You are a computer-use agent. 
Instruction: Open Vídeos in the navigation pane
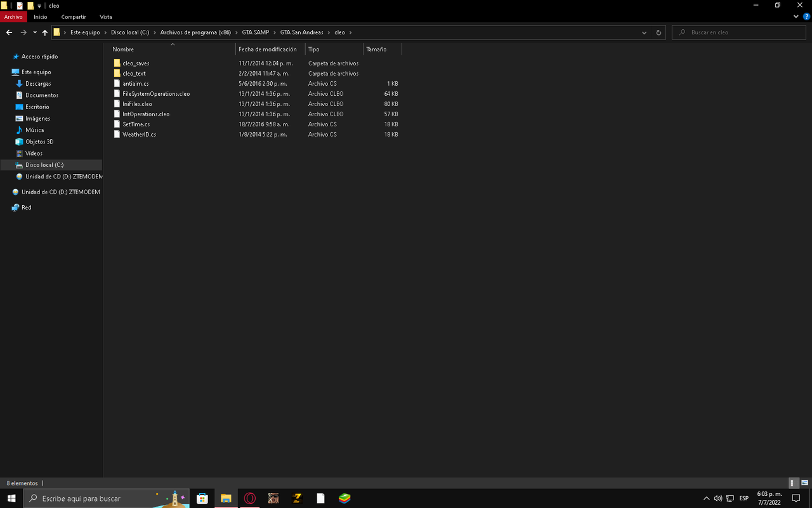pyautogui.click(x=34, y=153)
